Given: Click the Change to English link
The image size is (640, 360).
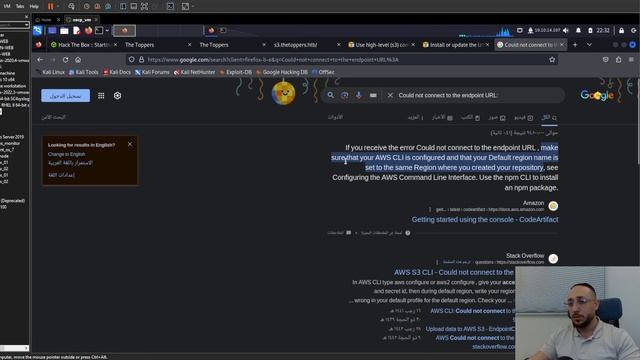Looking at the screenshot, I should (x=67, y=154).
